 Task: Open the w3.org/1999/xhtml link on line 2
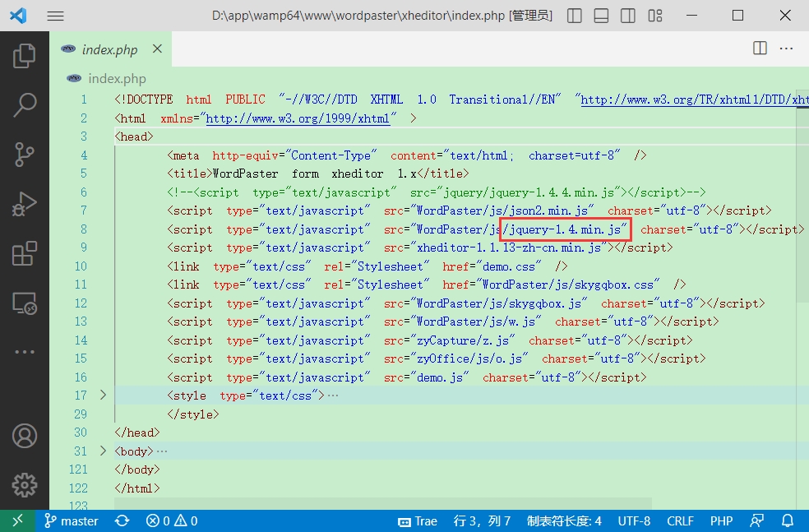tap(298, 118)
